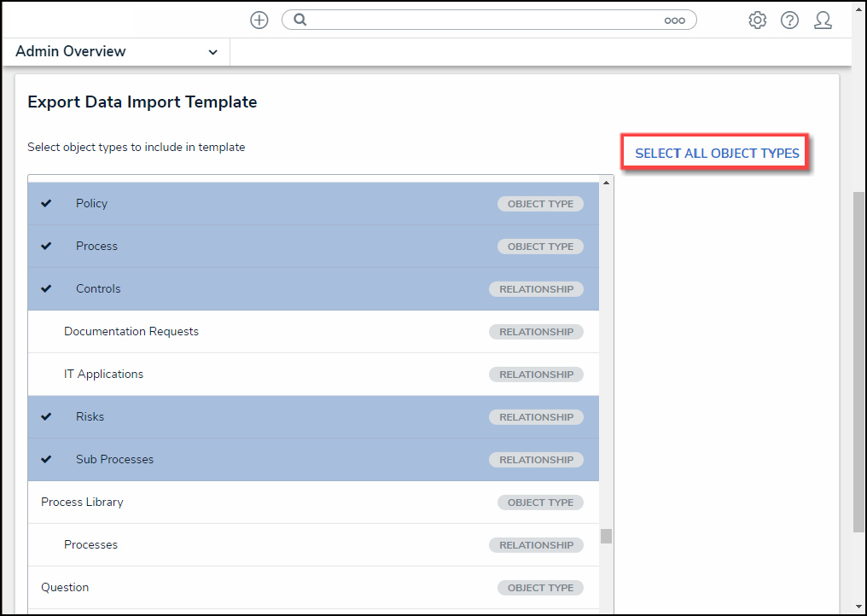867x616 pixels.
Task: Click the circled plus create icon
Action: (x=259, y=20)
